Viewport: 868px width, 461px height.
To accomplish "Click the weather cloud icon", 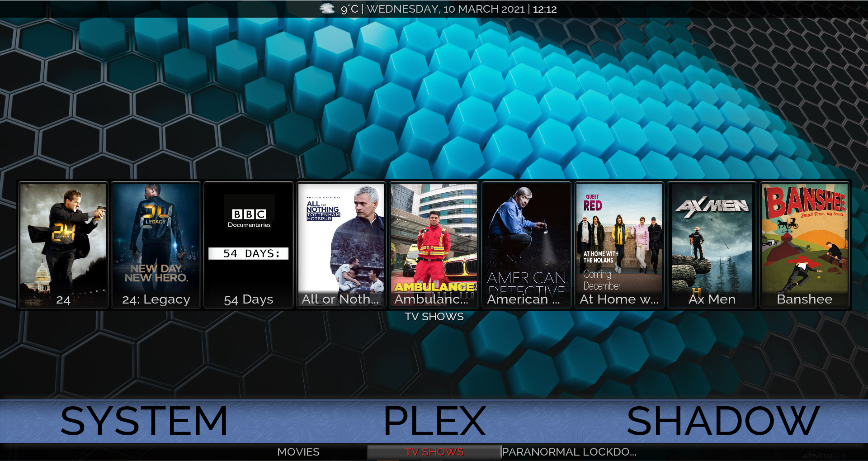I will click(x=327, y=9).
